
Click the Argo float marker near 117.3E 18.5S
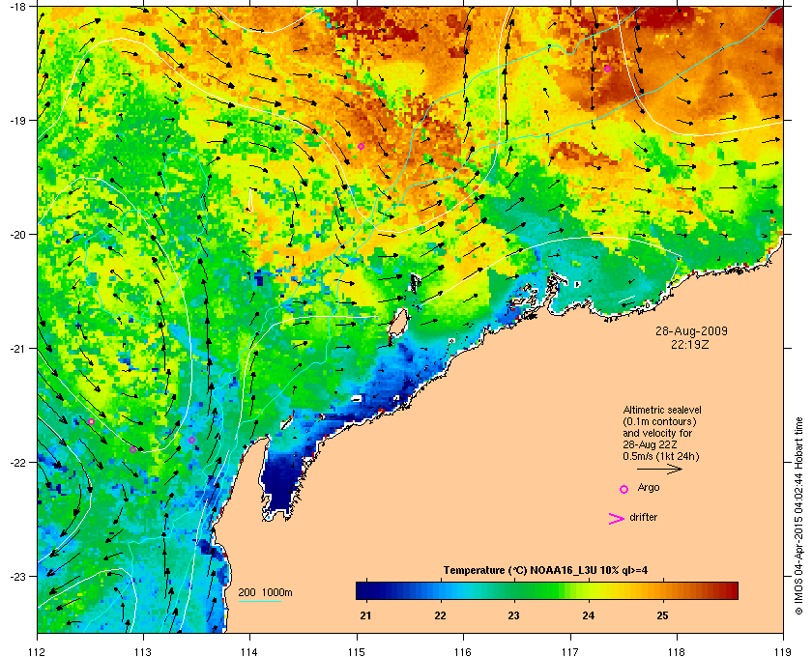(607, 69)
